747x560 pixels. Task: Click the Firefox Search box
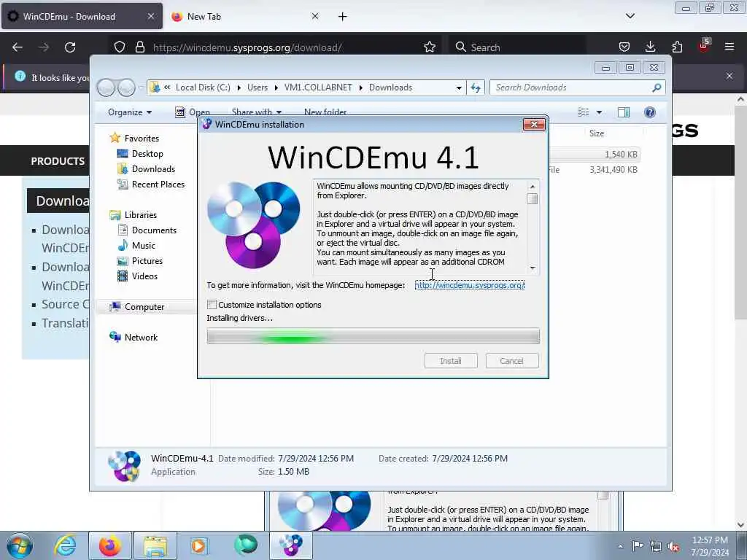click(x=517, y=47)
